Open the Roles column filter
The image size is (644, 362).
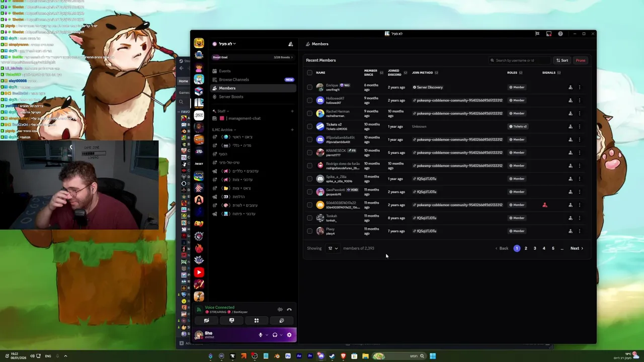[x=521, y=72]
